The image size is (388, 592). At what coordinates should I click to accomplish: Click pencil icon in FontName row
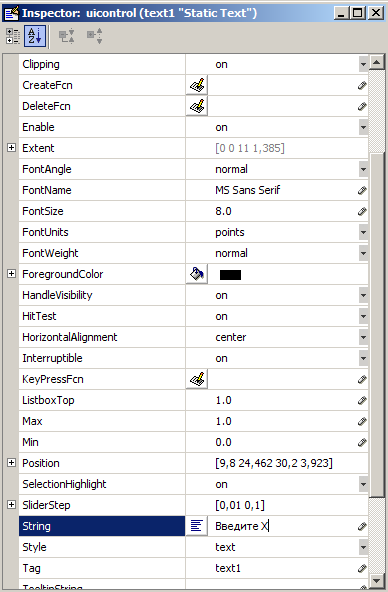(362, 190)
